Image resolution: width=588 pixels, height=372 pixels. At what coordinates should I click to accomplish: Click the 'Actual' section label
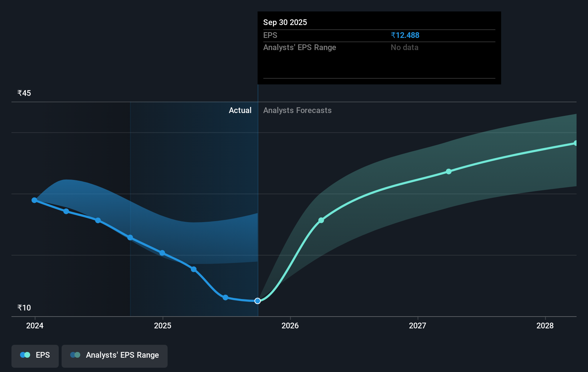click(x=240, y=110)
